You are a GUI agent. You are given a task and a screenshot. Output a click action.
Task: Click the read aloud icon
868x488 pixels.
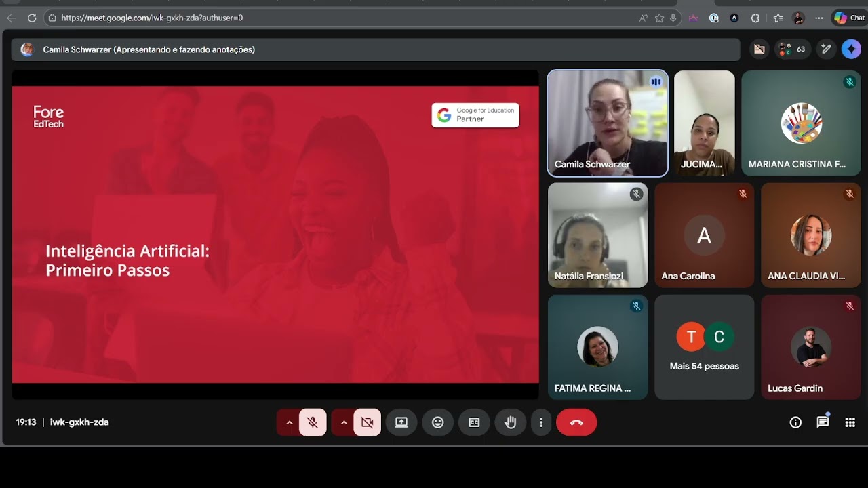tap(644, 18)
